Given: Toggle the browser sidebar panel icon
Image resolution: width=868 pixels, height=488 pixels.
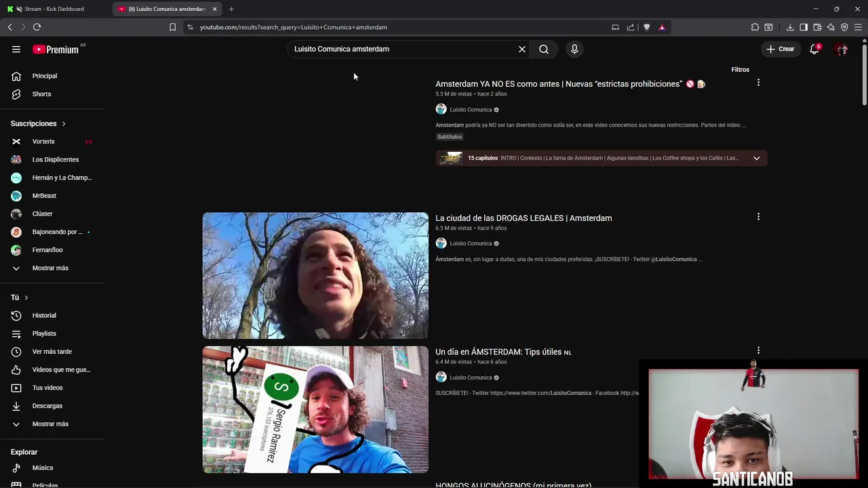Looking at the screenshot, I should pyautogui.click(x=804, y=27).
